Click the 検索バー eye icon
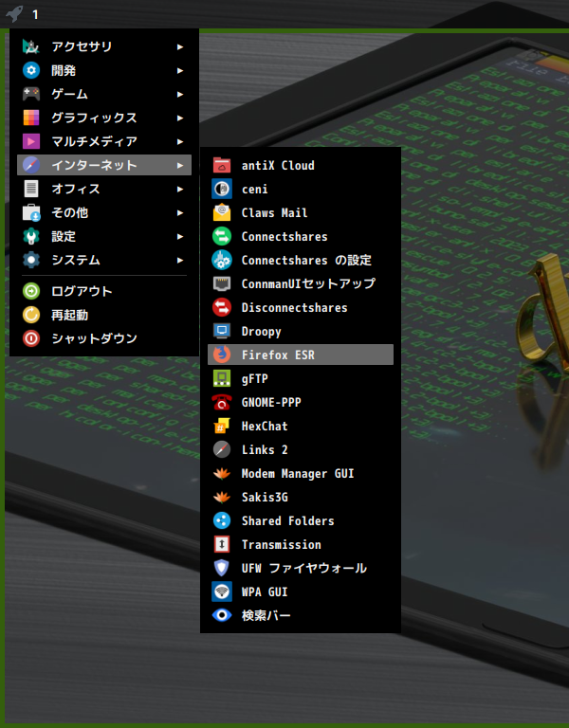569x728 pixels. [222, 614]
